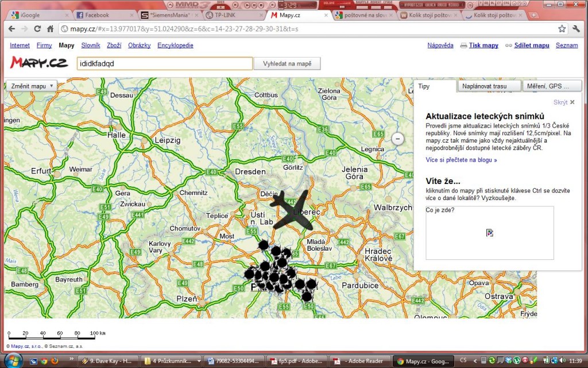Viewport: 588px width, 368px height.
Task: Close the Facebook tab
Action: (131, 16)
